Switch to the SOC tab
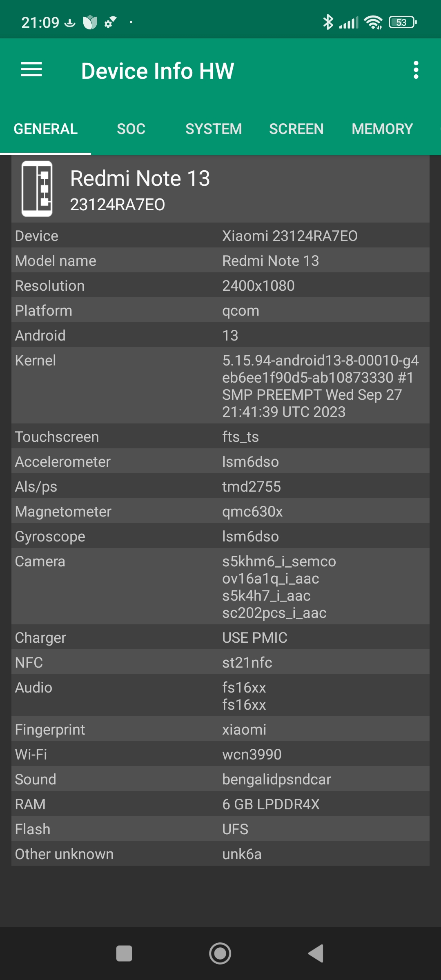Viewport: 441px width, 980px height. pyautogui.click(x=131, y=129)
